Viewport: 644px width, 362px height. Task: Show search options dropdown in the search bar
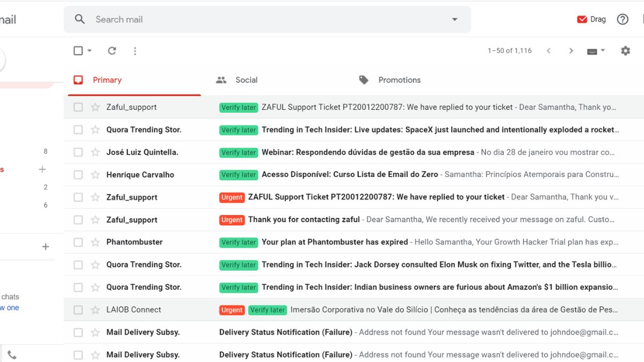click(455, 19)
